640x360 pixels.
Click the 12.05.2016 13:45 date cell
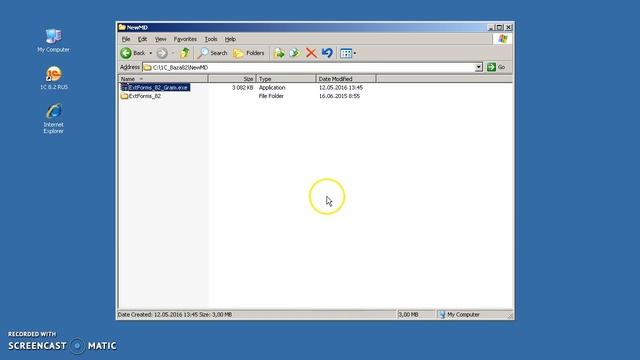(341, 88)
